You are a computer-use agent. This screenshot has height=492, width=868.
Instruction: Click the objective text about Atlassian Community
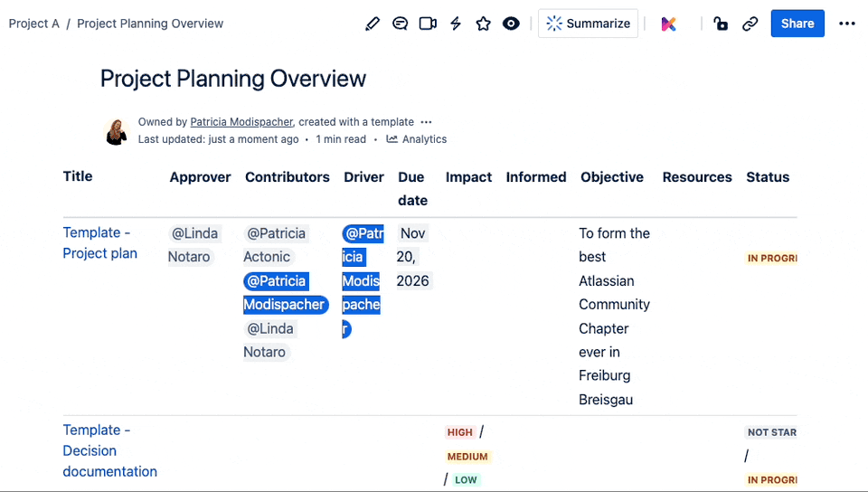click(614, 317)
